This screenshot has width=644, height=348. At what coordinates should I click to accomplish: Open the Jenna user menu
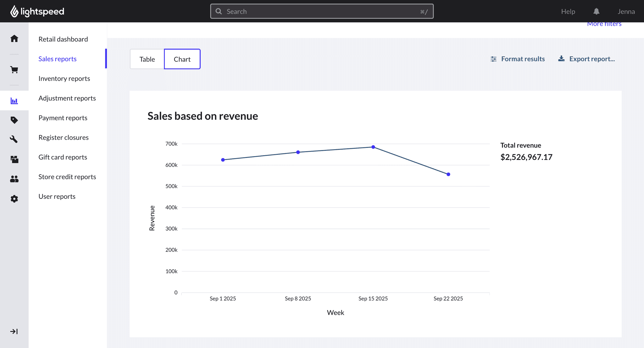tap(626, 12)
